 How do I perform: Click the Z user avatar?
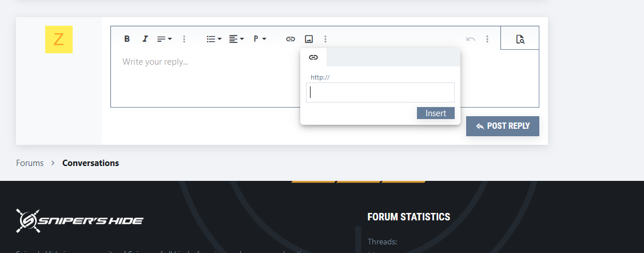coord(59,39)
